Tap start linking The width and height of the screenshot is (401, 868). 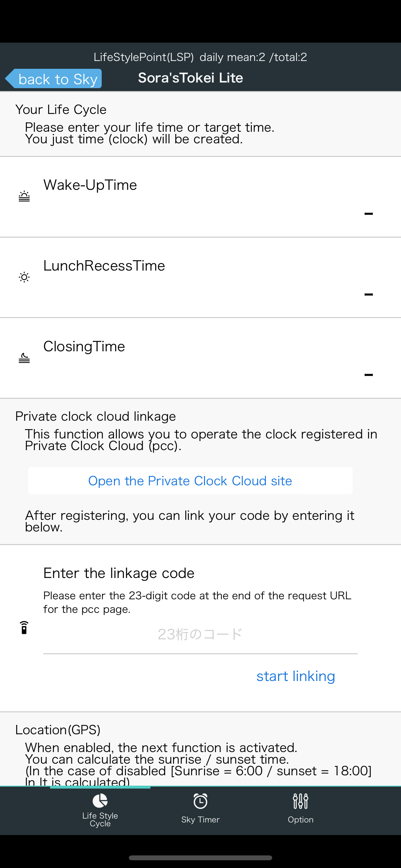pyautogui.click(x=295, y=676)
